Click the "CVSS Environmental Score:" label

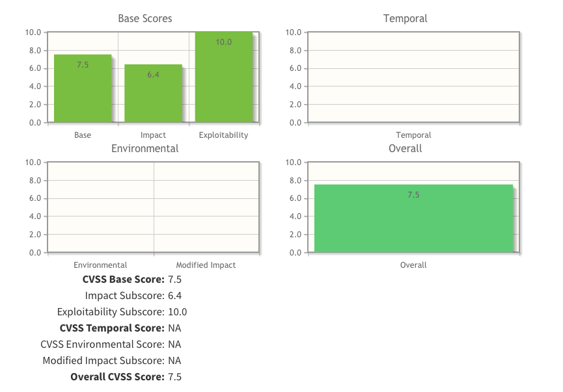pos(102,345)
